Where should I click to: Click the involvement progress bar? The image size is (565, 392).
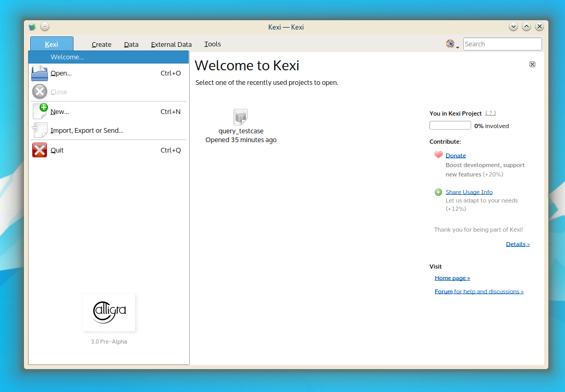(450, 125)
